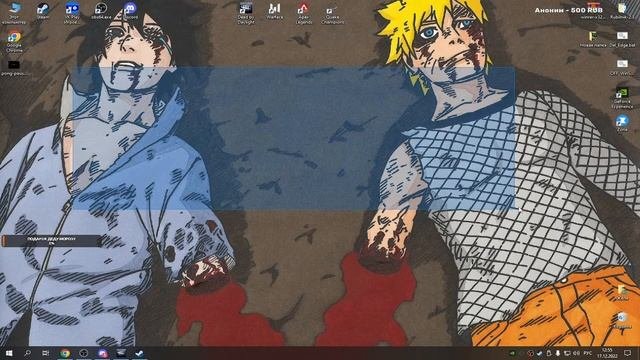Open the Recycle Bin on the desktop
The width and height of the screenshot is (640, 360).
point(622,321)
